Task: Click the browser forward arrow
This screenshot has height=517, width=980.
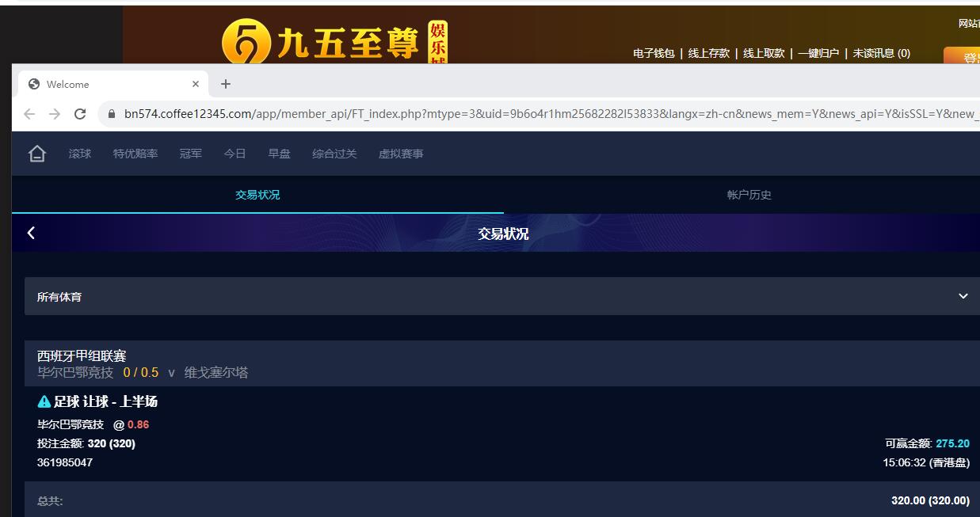Action: 55,114
